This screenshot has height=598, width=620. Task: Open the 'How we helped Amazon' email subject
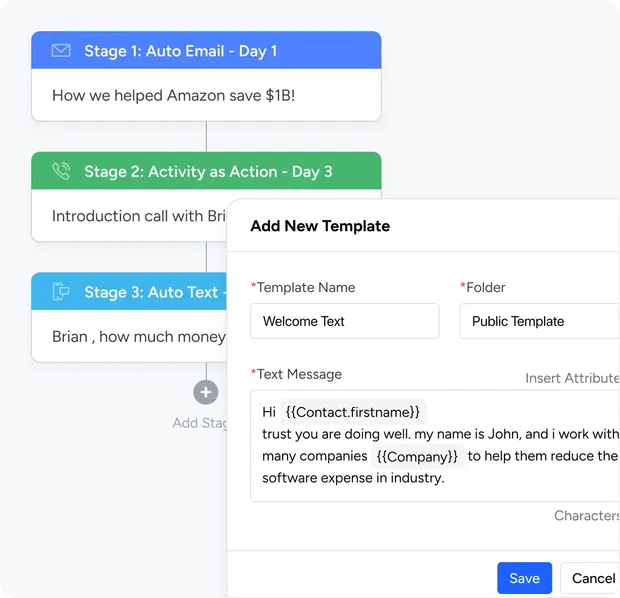(x=173, y=96)
